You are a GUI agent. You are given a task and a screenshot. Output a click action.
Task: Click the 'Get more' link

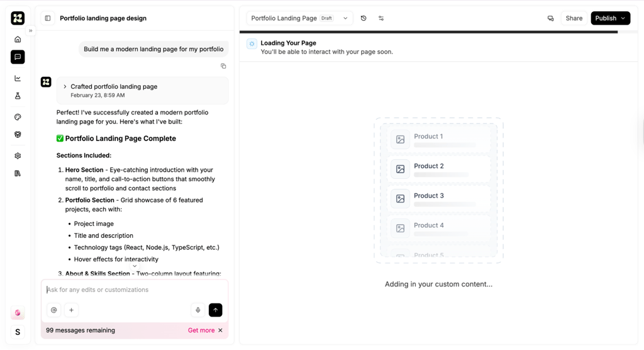click(x=201, y=330)
